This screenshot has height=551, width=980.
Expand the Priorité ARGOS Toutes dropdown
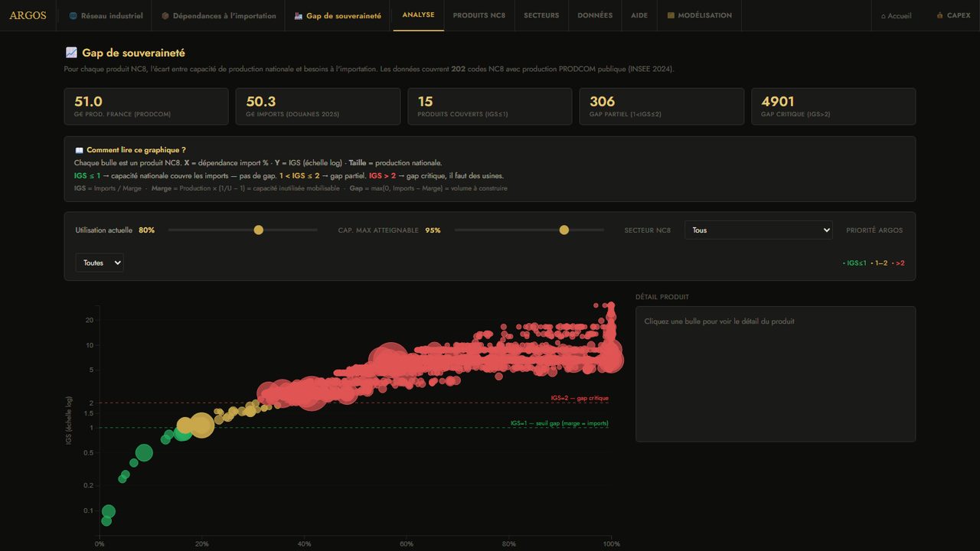100,262
